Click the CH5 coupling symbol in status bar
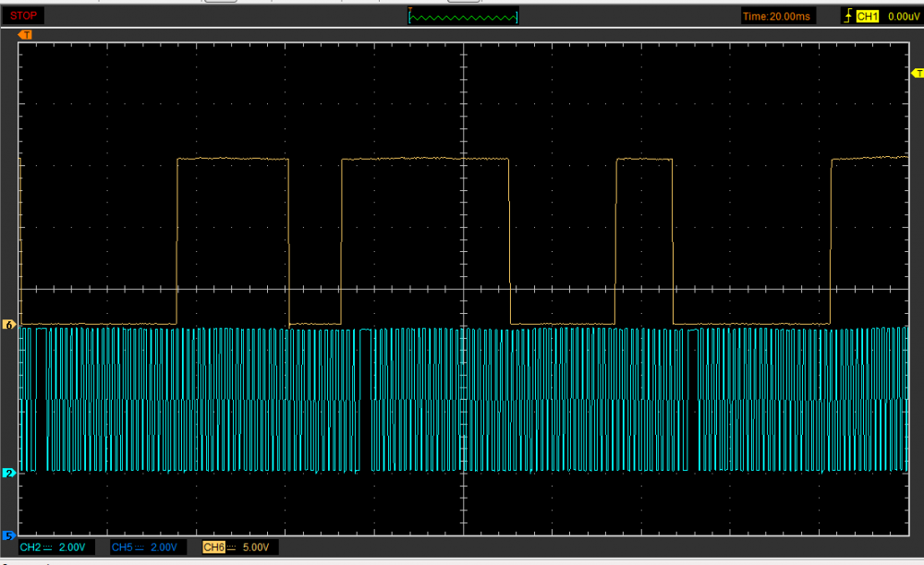Screen dimensions: 924x565 [139, 547]
